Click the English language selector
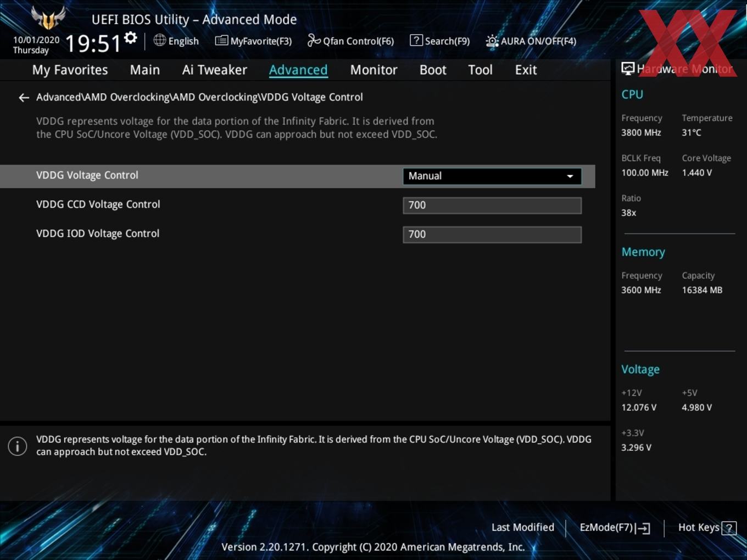This screenshot has width=747, height=560. [x=176, y=41]
